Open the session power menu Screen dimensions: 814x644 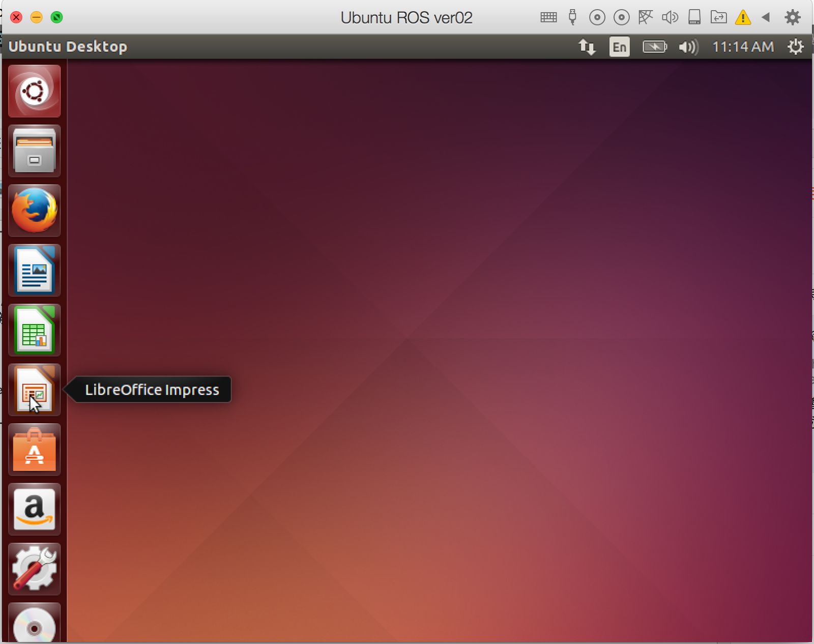pos(795,46)
